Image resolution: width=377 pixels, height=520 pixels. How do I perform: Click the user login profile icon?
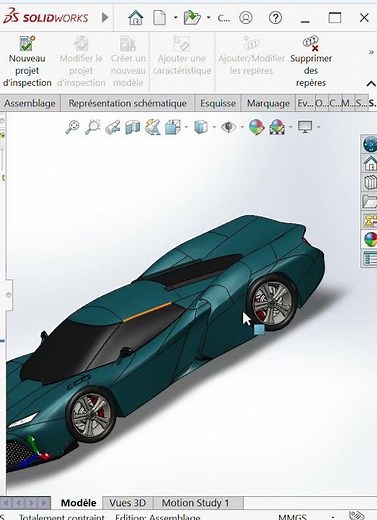pyautogui.click(x=246, y=17)
